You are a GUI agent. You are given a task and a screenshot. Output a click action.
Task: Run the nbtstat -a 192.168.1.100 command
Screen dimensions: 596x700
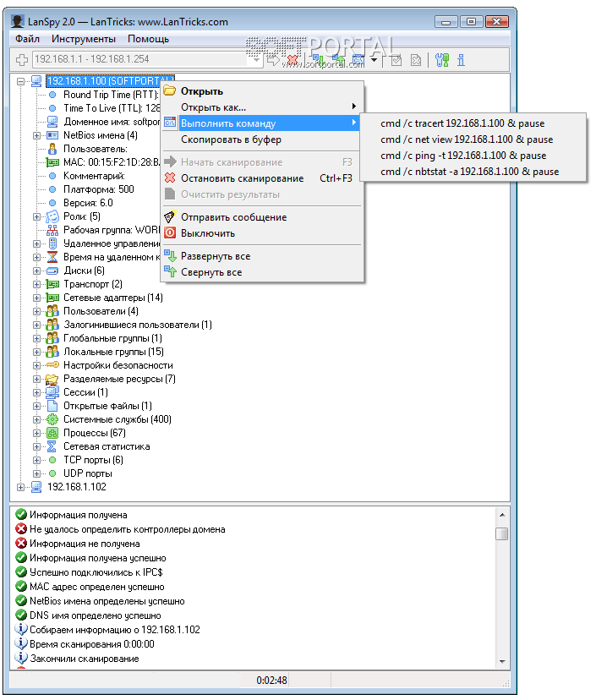473,172
